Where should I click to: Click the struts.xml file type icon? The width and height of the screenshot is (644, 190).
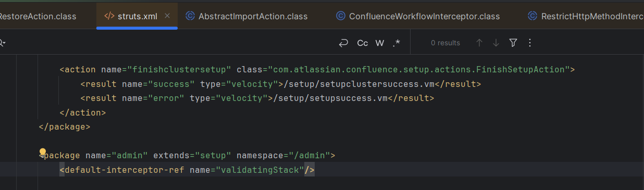pos(109,16)
